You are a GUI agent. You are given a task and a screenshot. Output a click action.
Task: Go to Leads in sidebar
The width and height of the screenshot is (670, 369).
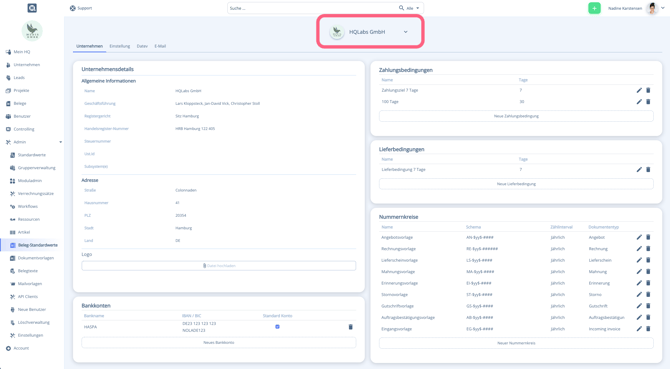coord(19,78)
